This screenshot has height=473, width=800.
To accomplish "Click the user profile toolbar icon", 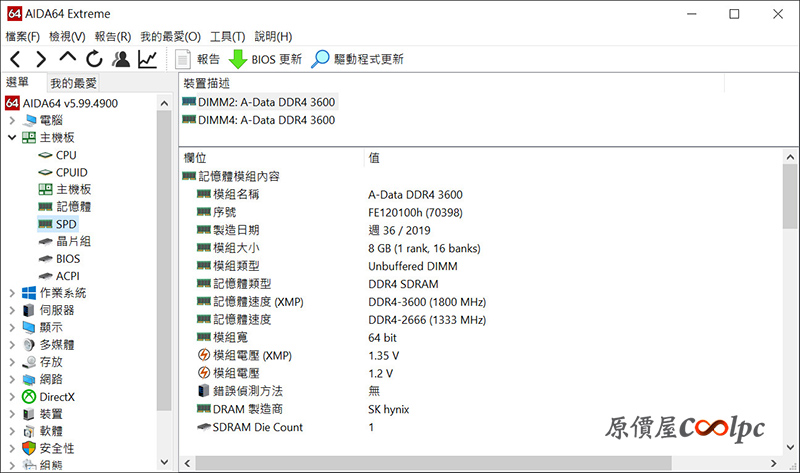I will (121, 59).
